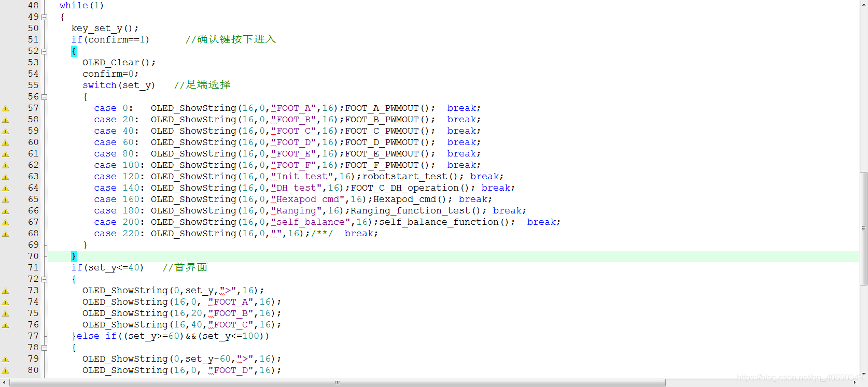Click the comment '//足端选择' on line 55
This screenshot has height=387, width=868.
click(202, 85)
